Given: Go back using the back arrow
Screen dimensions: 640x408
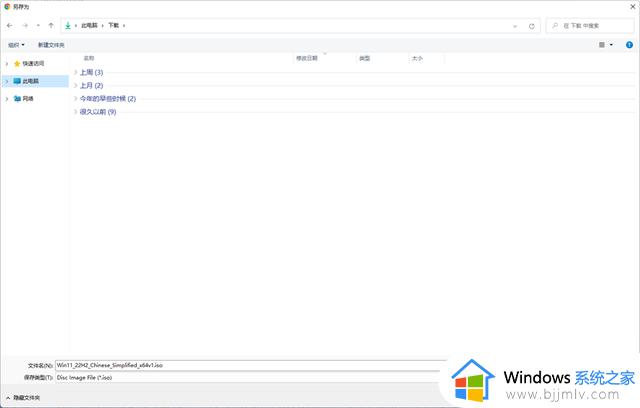Looking at the screenshot, I should click(9, 25).
